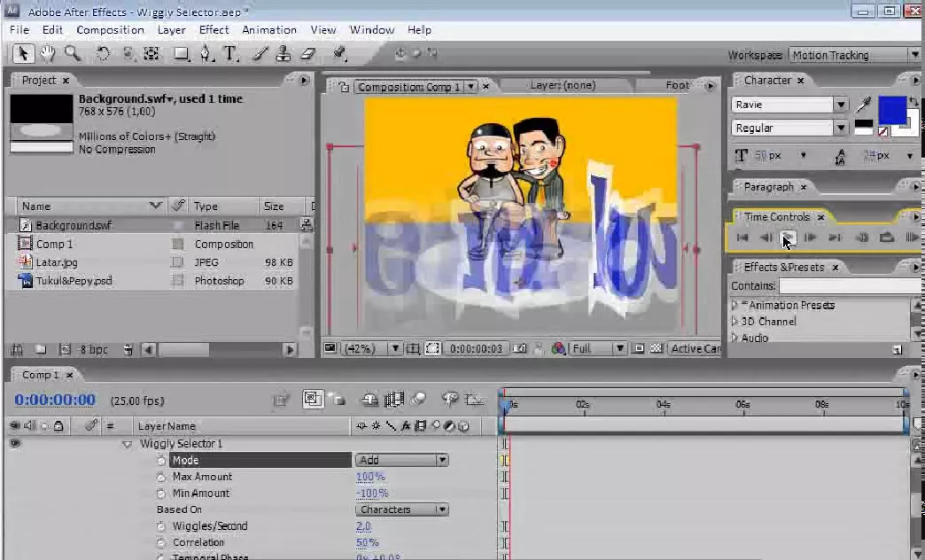925x560 pixels.
Task: Click the 8 bpc color depth button
Action: tap(94, 349)
